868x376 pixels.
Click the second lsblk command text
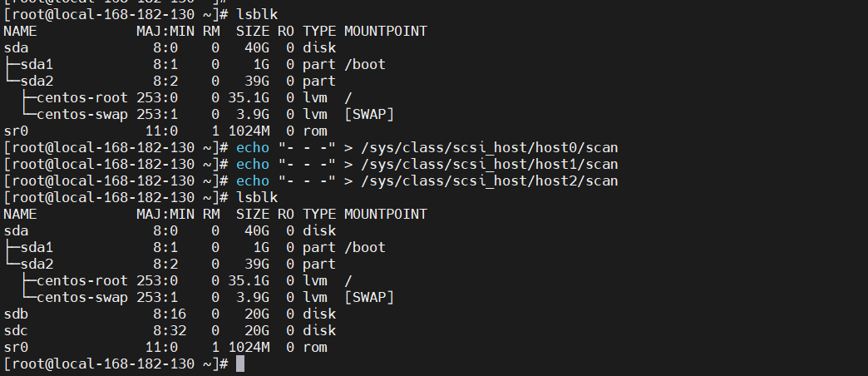coord(257,198)
